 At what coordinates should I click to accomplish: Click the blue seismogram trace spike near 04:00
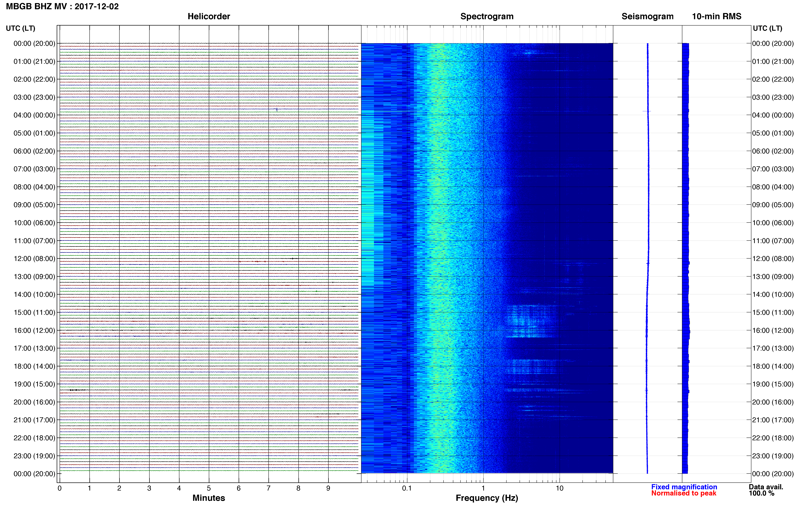647,111
